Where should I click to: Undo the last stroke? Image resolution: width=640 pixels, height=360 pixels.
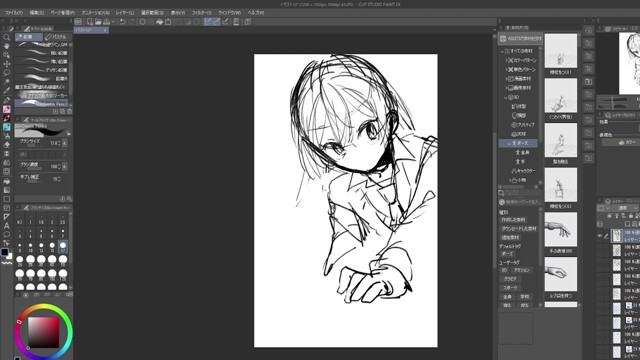pyautogui.click(x=122, y=22)
